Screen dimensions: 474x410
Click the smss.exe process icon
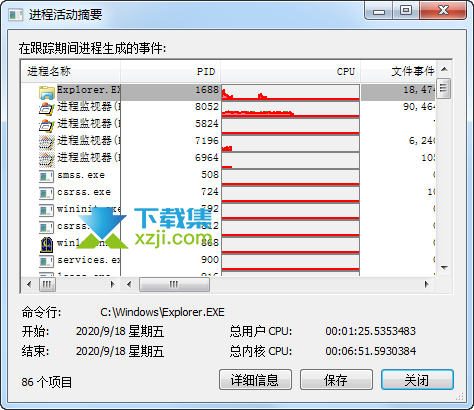(46, 176)
